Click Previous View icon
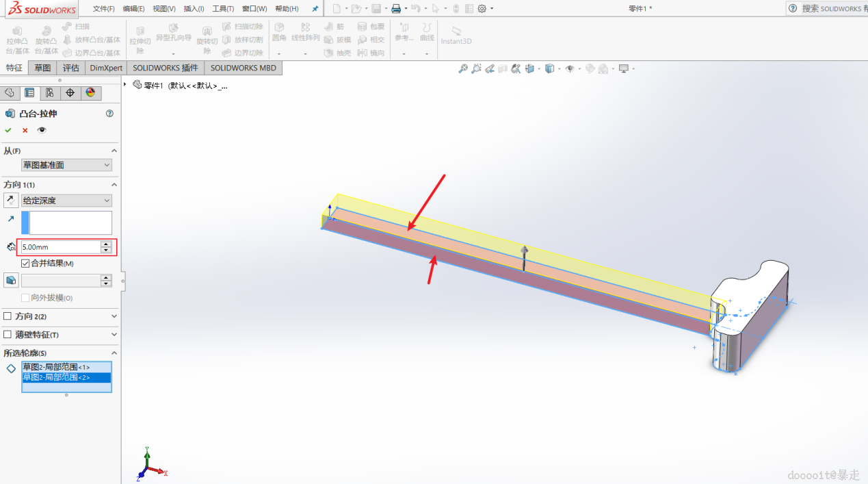This screenshot has height=484, width=868. [x=489, y=68]
